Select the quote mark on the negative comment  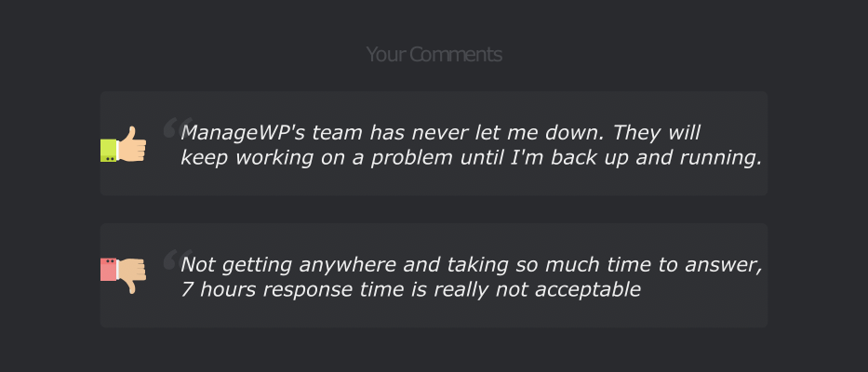point(177,259)
